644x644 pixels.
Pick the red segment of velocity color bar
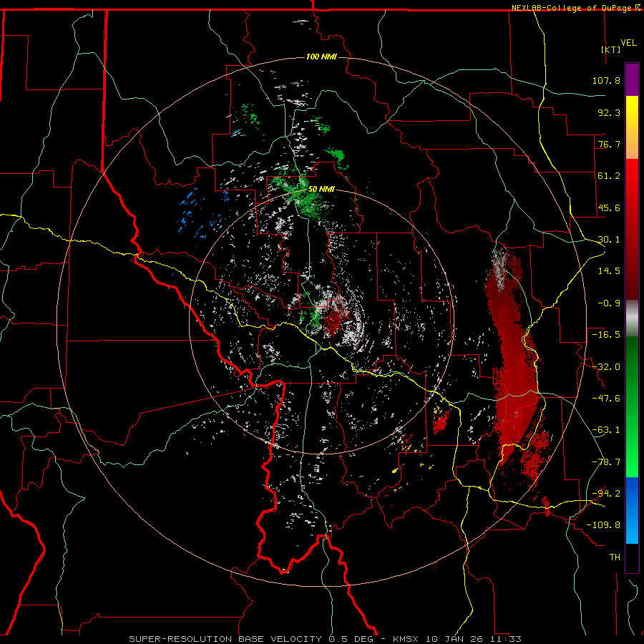[x=632, y=229]
